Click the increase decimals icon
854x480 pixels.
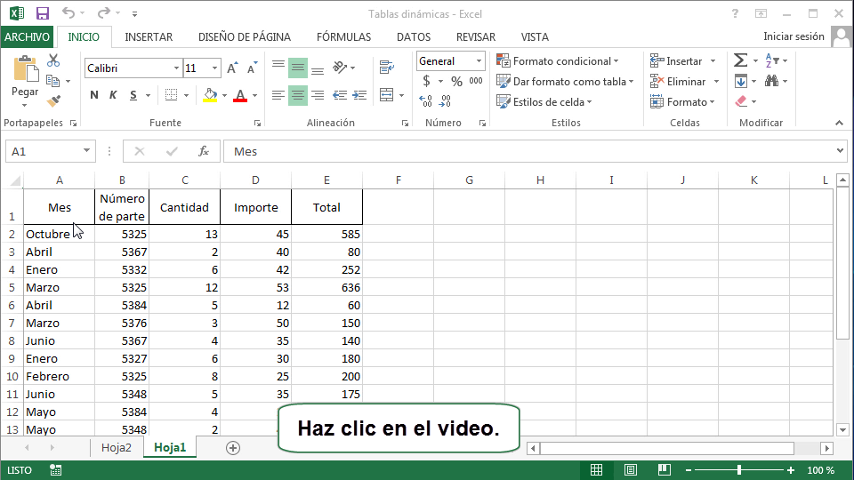(426, 101)
